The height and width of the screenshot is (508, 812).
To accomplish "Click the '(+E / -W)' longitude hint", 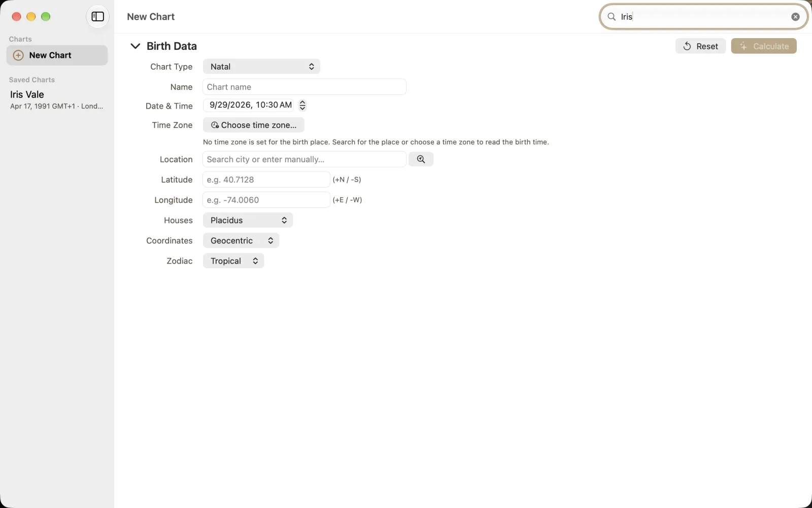I will coord(347,200).
